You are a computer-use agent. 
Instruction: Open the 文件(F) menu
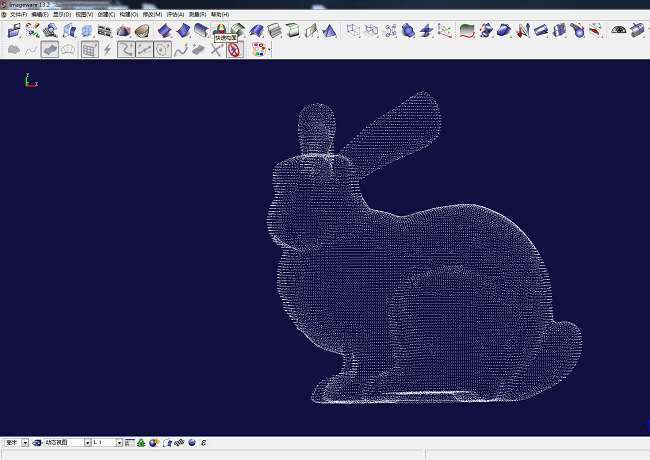tap(18, 15)
